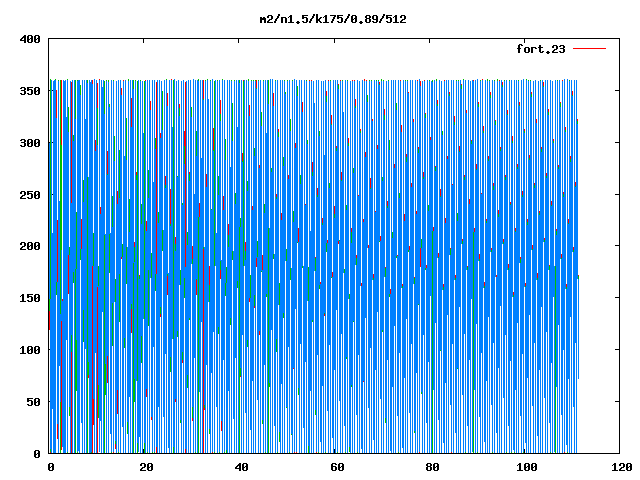Click the x-axis label 120
This screenshot has height=480, width=640.
pyautogui.click(x=622, y=467)
